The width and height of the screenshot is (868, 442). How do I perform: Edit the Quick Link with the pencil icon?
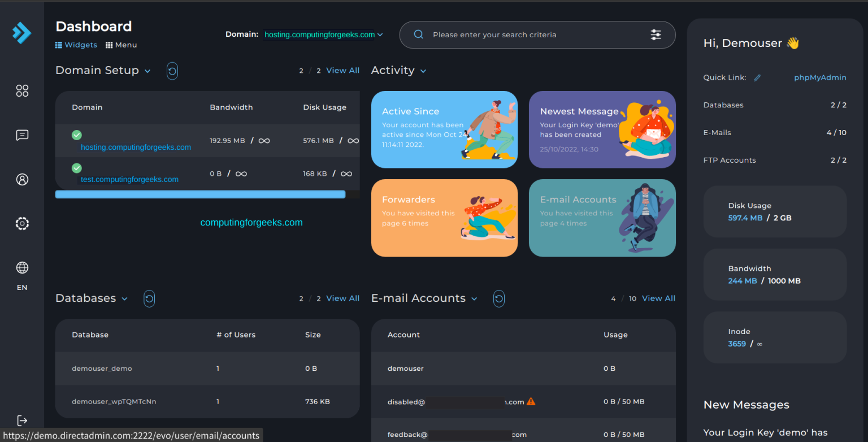pos(757,77)
